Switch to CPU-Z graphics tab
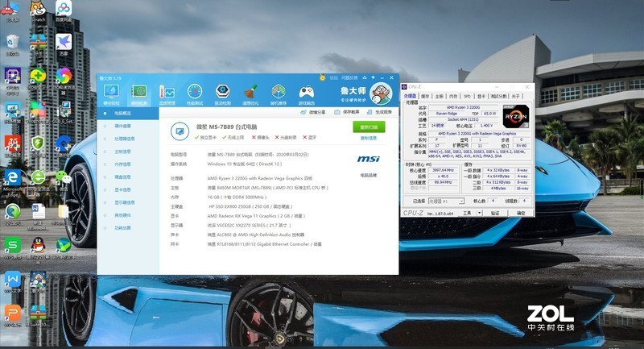The height and width of the screenshot is (349, 644). click(x=481, y=96)
